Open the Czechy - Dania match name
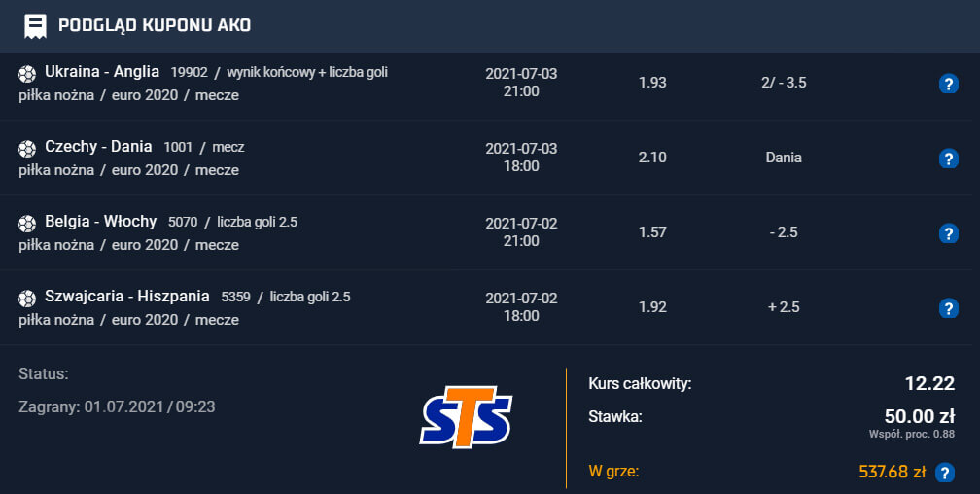980x494 pixels. (x=98, y=147)
